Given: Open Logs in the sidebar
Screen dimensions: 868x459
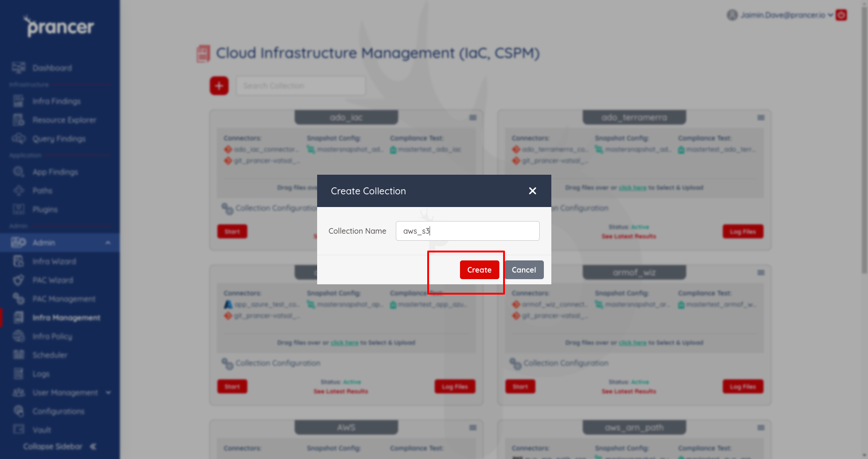Looking at the screenshot, I should pyautogui.click(x=41, y=374).
